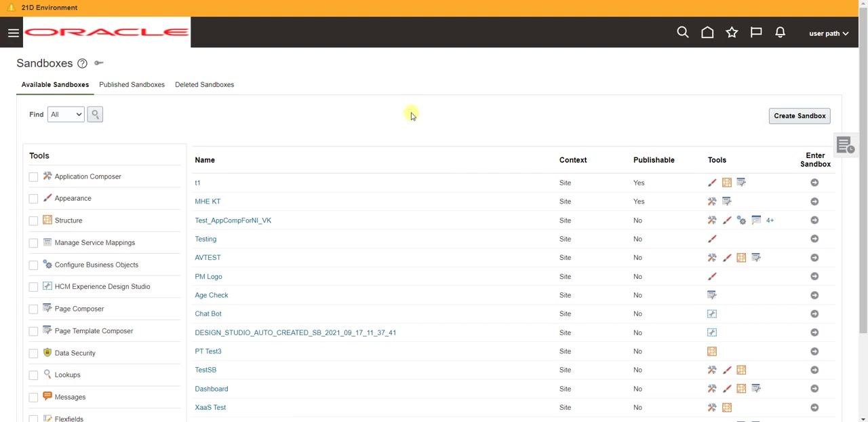The height and width of the screenshot is (422, 868).
Task: Click HCM Design Studio icon in Chat Bot row
Action: tap(712, 314)
